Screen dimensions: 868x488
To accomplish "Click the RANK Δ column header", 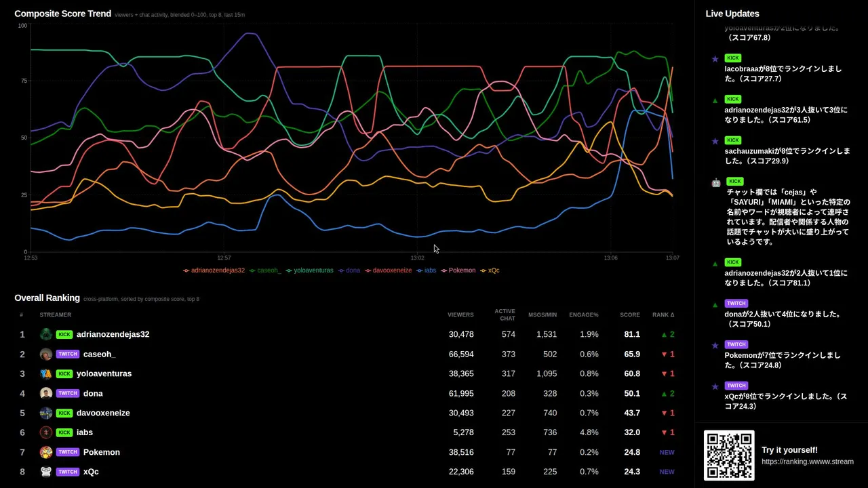I will coord(663,315).
